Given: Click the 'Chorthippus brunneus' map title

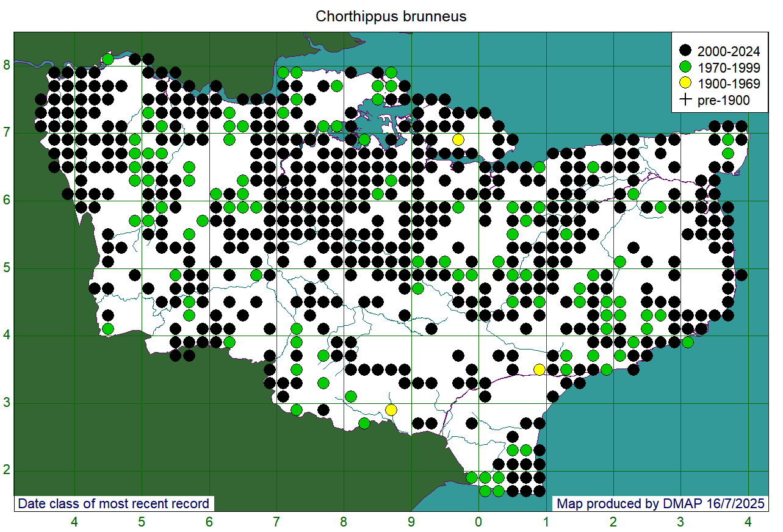Looking at the screenshot, I should coord(391,17).
